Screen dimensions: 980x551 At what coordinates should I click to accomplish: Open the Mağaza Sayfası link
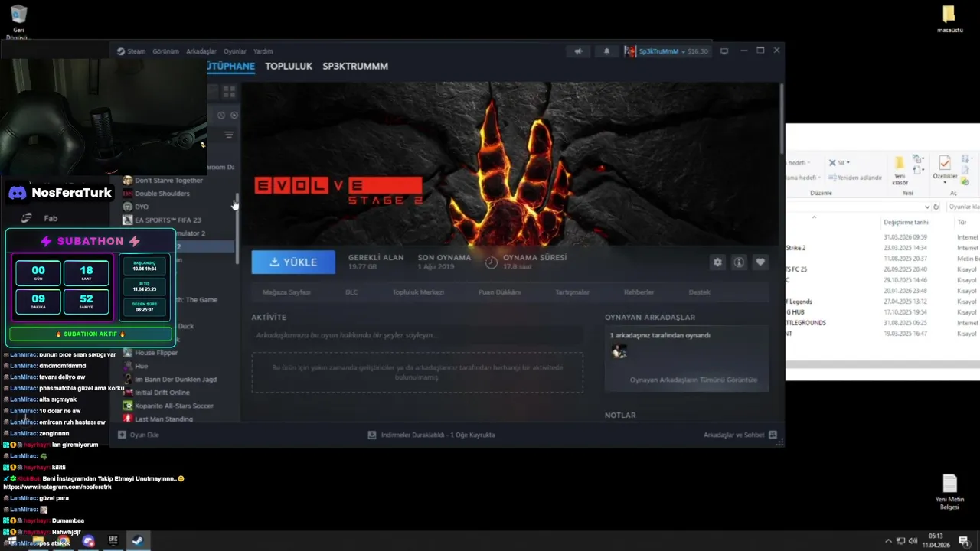tap(286, 292)
